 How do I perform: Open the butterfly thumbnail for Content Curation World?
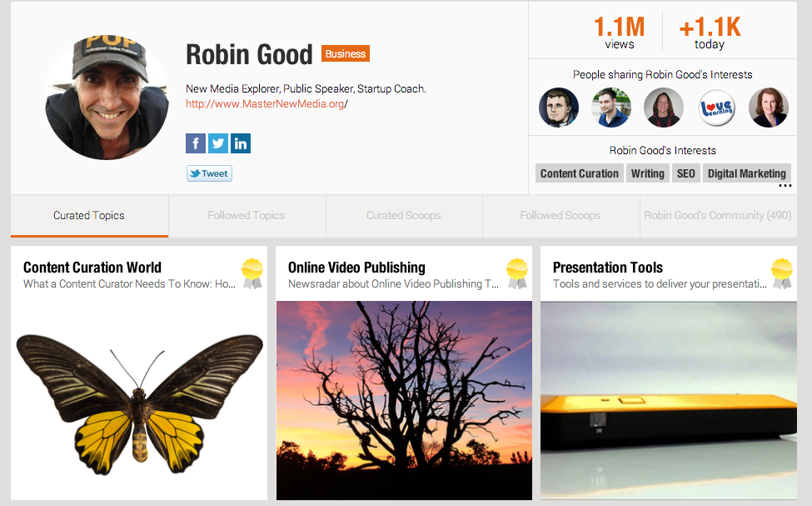click(x=139, y=400)
